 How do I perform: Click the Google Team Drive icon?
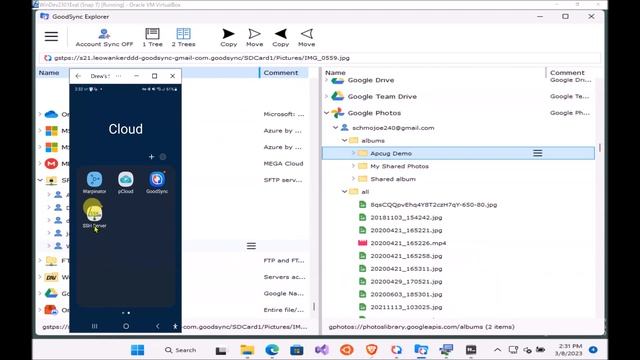tap(338, 96)
